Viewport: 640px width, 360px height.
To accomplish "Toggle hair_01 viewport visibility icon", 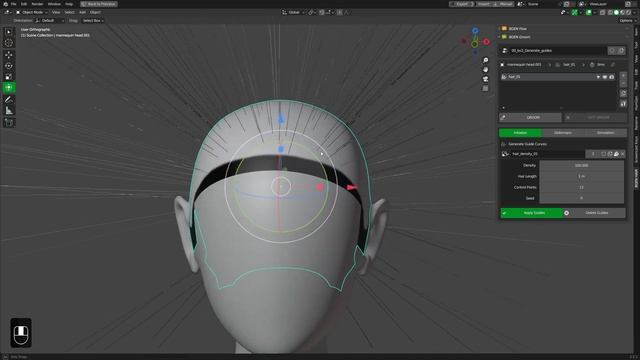I will [605, 77].
